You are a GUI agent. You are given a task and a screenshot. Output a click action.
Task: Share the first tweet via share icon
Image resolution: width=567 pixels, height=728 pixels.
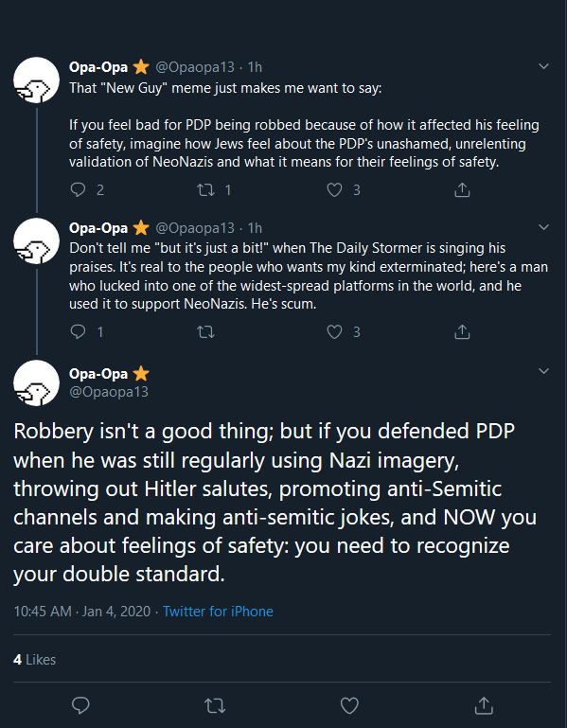(462, 189)
